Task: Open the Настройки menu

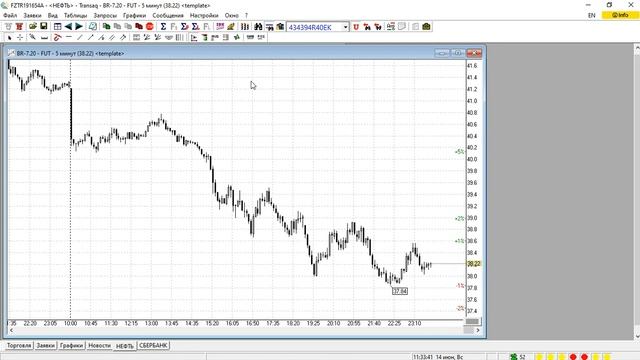Action: click(204, 16)
